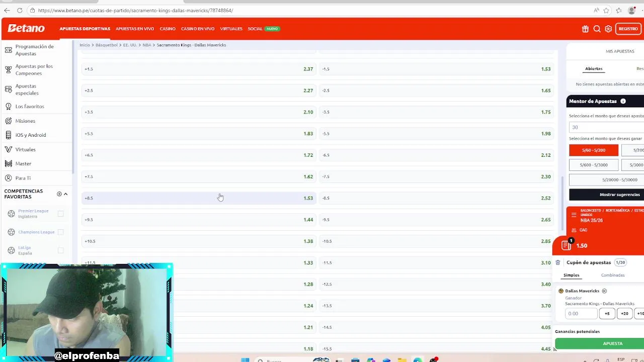Select the +1.5 handicap odds 2.37
The image size is (644, 362).
tap(199, 69)
